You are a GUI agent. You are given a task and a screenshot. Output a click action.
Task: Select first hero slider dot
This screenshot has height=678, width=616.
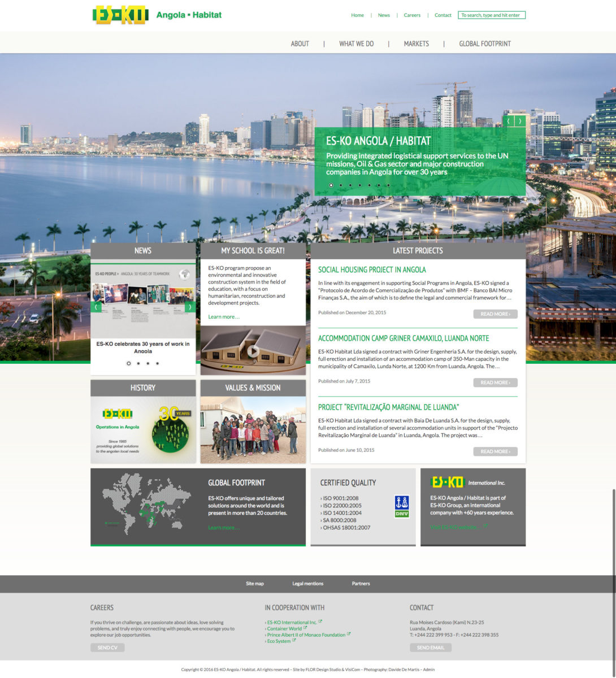(x=331, y=185)
